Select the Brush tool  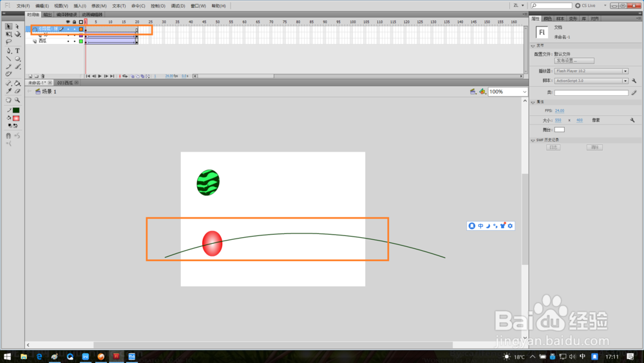[x=17, y=66]
